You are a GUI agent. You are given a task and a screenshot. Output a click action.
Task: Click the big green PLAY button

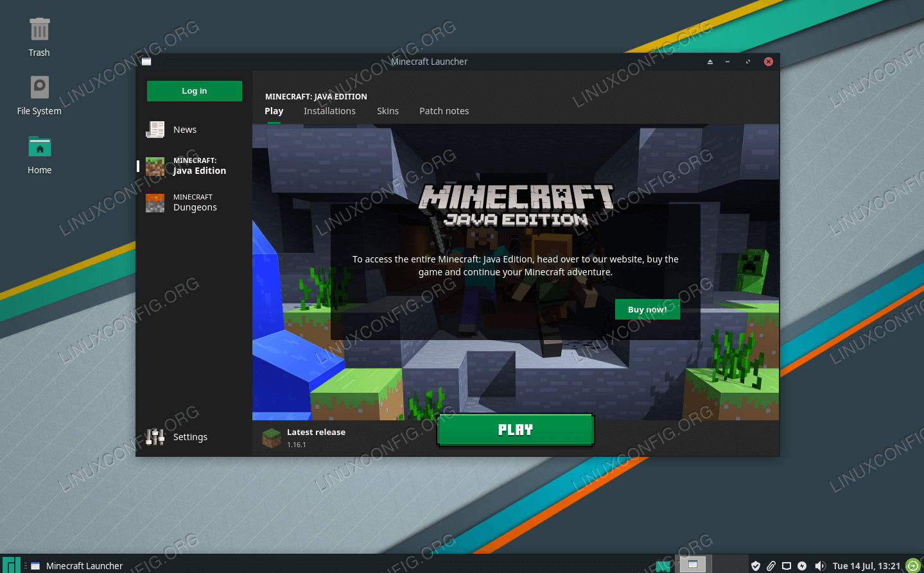pos(516,430)
